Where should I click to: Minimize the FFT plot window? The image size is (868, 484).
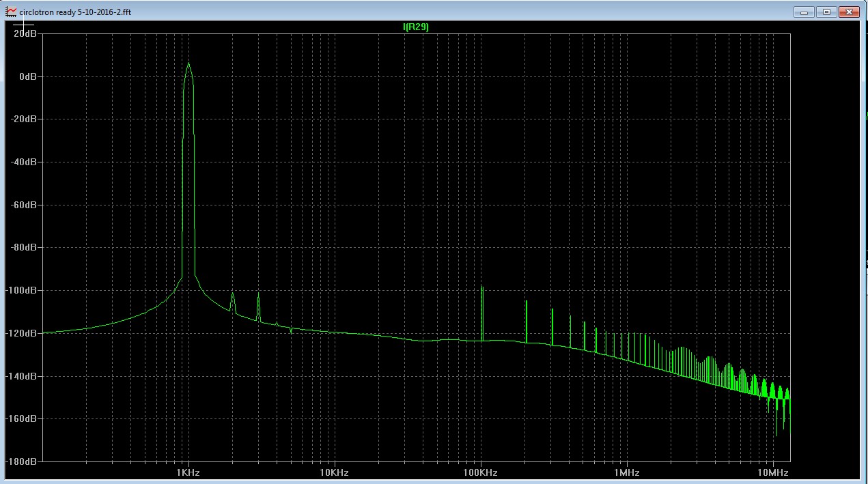(x=806, y=12)
